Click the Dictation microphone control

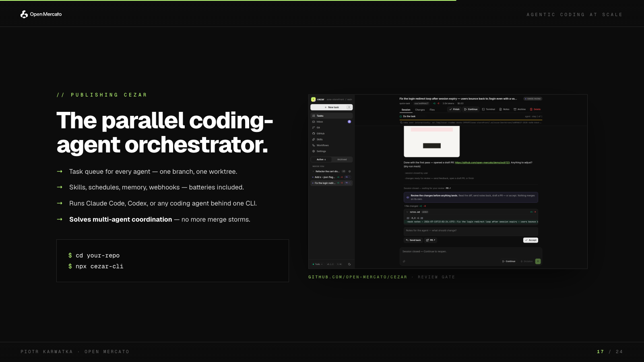[527, 261]
